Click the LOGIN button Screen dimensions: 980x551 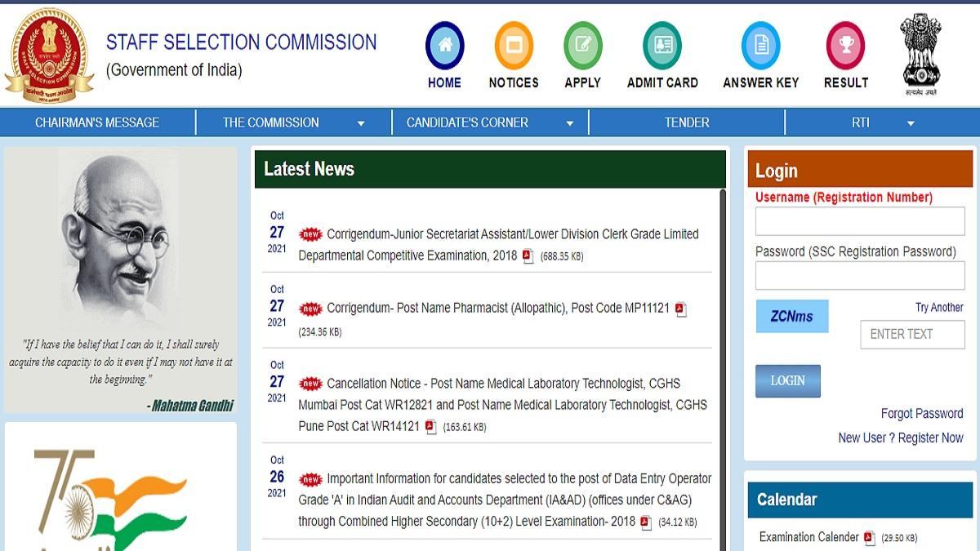[787, 380]
